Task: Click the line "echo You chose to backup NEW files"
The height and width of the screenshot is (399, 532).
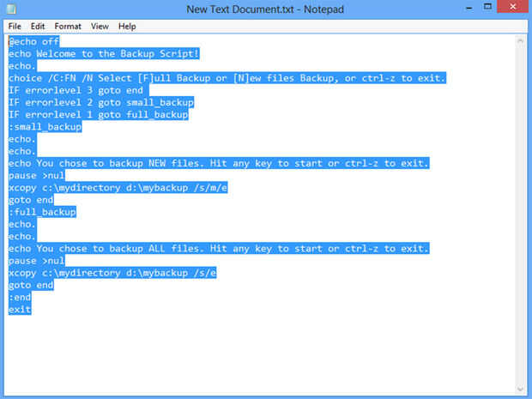Action: tap(219, 164)
